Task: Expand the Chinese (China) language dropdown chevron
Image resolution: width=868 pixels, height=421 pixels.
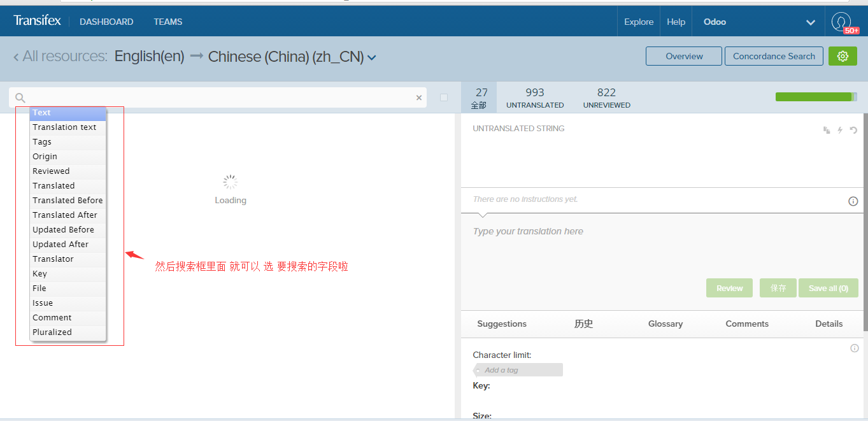Action: coord(372,57)
